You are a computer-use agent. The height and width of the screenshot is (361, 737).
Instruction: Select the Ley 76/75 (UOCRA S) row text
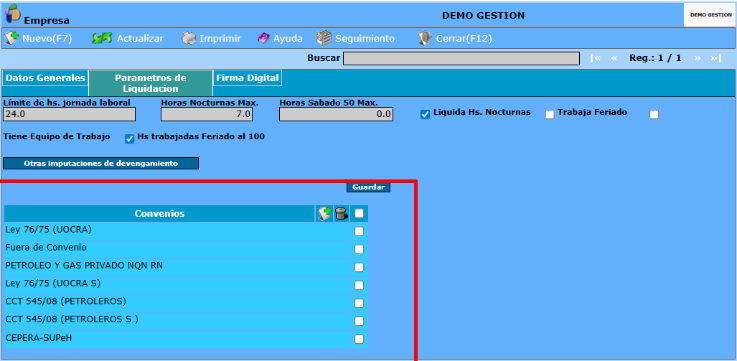(53, 283)
